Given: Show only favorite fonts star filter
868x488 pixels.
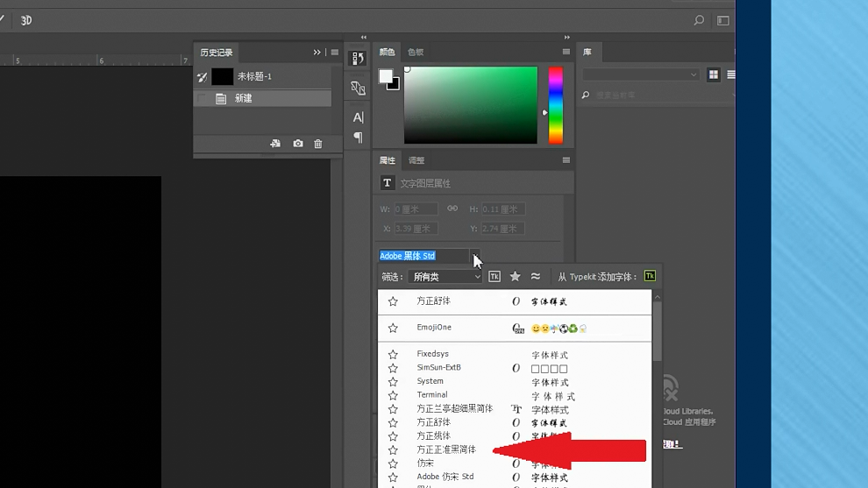Looking at the screenshot, I should [x=515, y=276].
